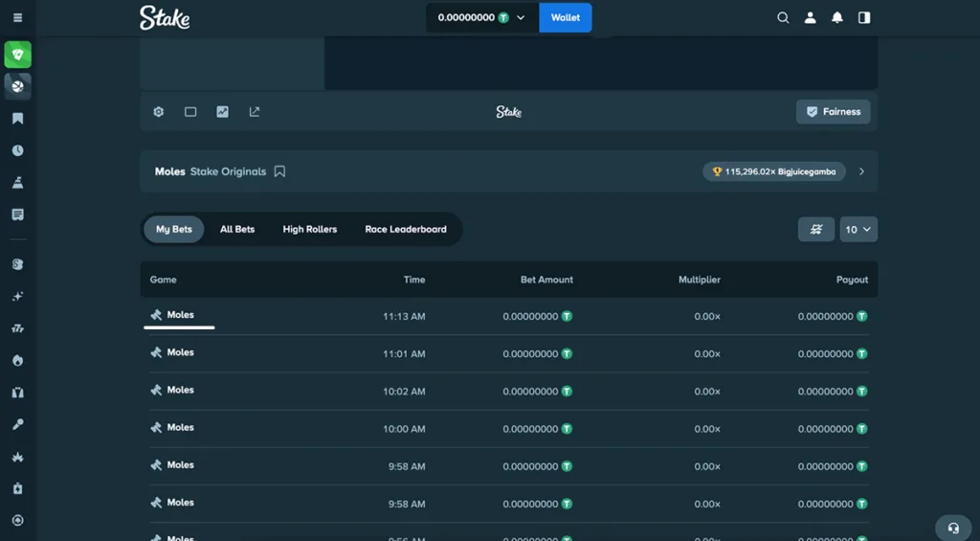Open live support headset icon
Screen dimensions: 980x541
953,528
